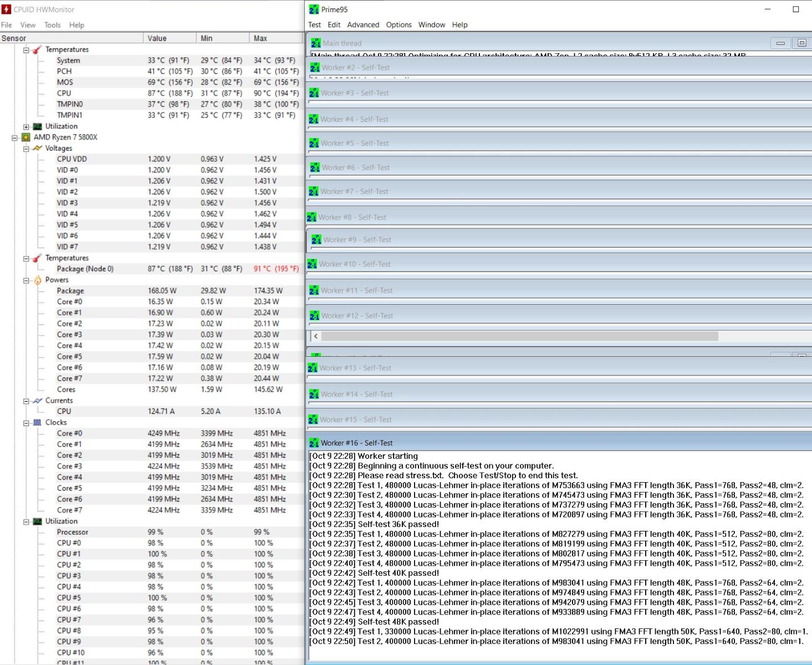Click the Main thread window icon in Prime95

(x=316, y=43)
